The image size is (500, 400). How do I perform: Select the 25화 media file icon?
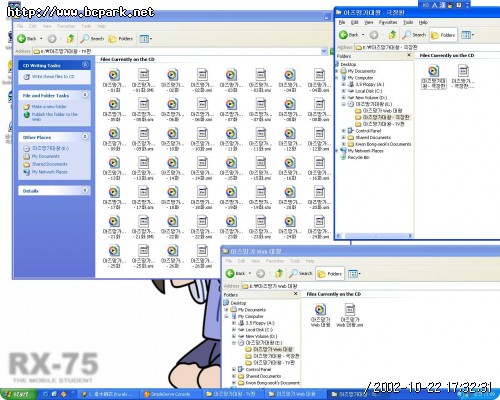[x=114, y=251]
